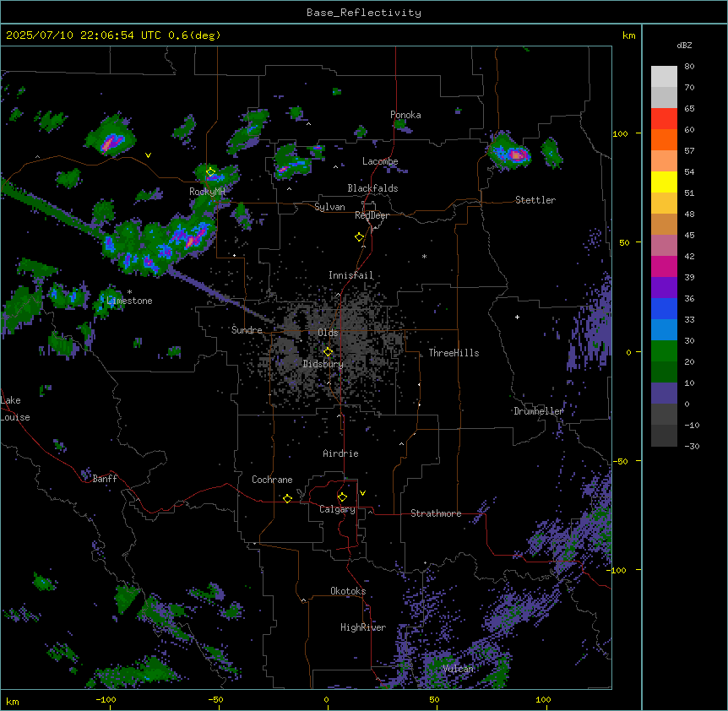Click the 80 value on dBZ legend

click(689, 67)
